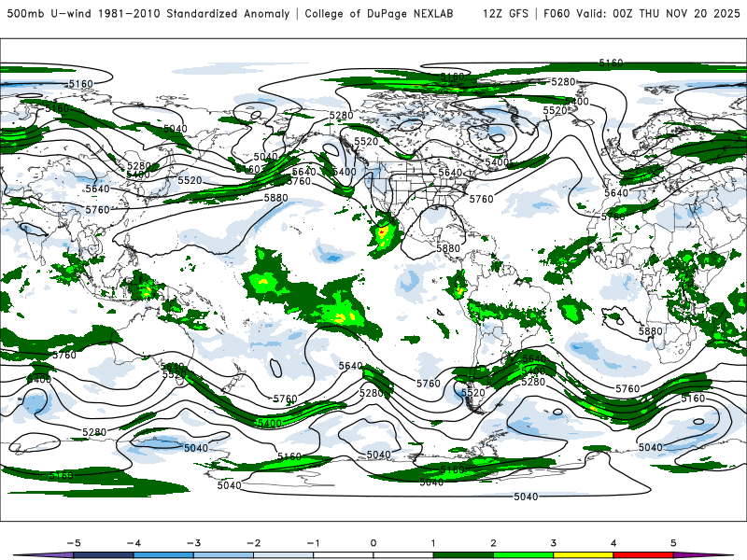This screenshot has height=560, width=747.
Task: Click the colorbar tick label '0'
Action: click(x=373, y=543)
